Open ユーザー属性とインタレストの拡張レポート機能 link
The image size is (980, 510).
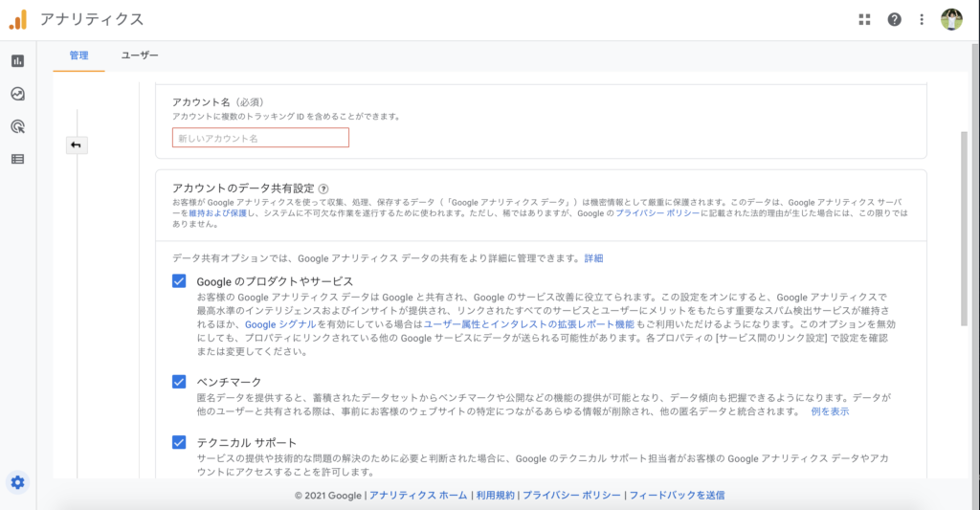pyautogui.click(x=528, y=324)
